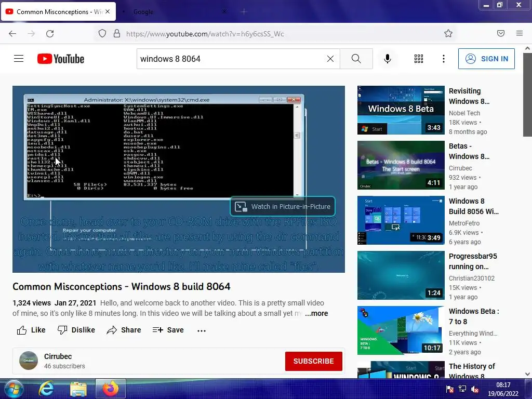Open Action Center flag in tray
This screenshot has height=399, width=532.
click(x=449, y=389)
